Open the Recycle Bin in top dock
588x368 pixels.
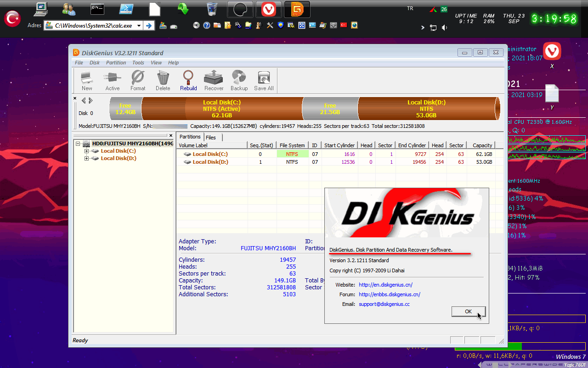pyautogui.click(x=212, y=9)
